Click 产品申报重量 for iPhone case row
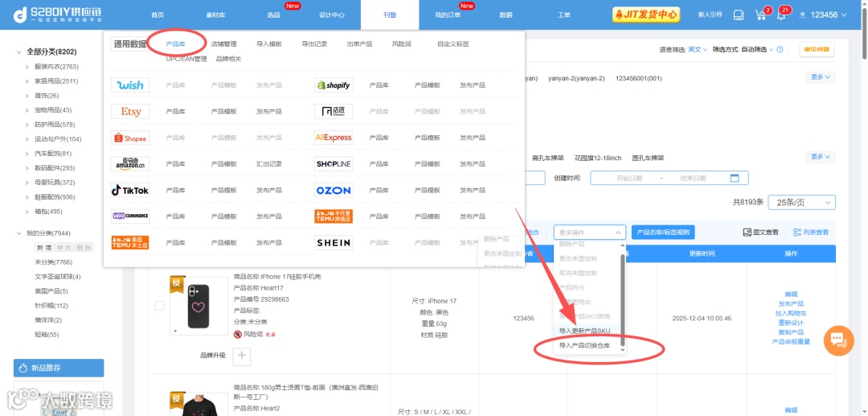 [791, 342]
